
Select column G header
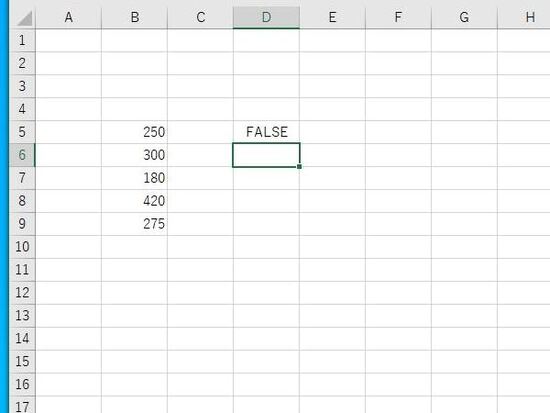point(464,18)
